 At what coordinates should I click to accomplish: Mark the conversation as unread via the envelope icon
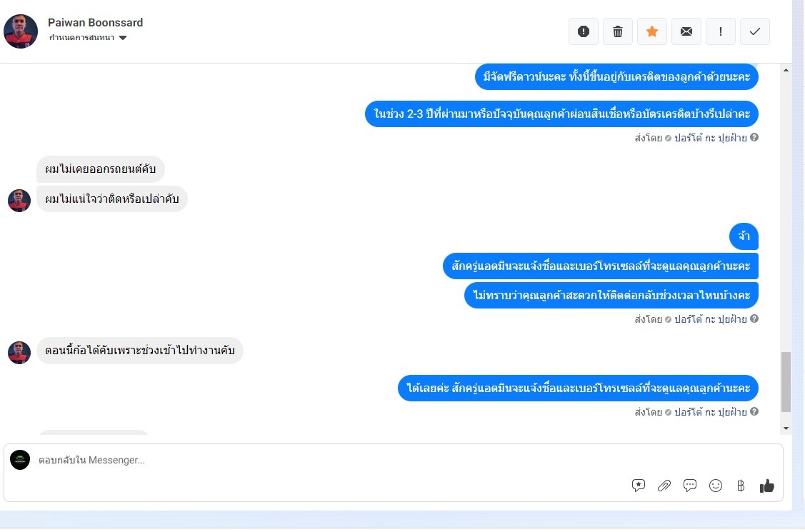[x=686, y=31]
